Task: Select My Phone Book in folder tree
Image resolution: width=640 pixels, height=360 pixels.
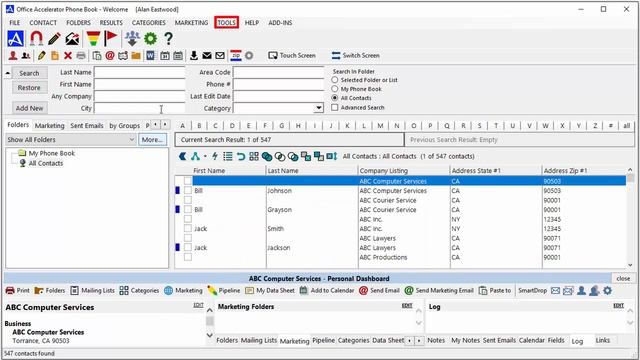Action: [51, 153]
